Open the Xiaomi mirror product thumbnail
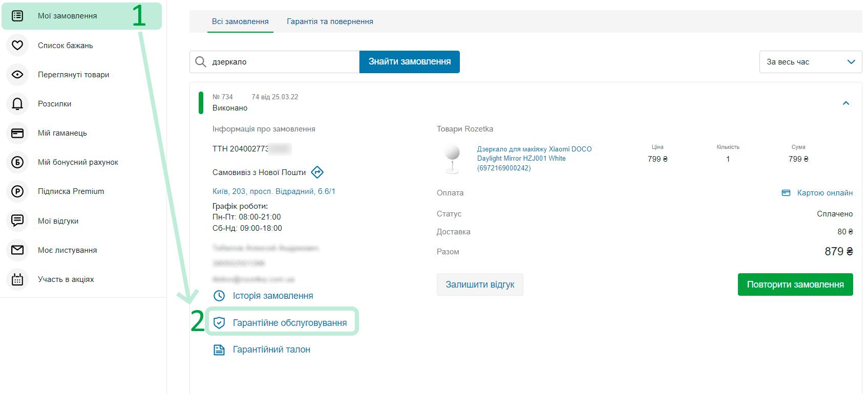Screen dimensions: 868x394 pyautogui.click(x=452, y=159)
